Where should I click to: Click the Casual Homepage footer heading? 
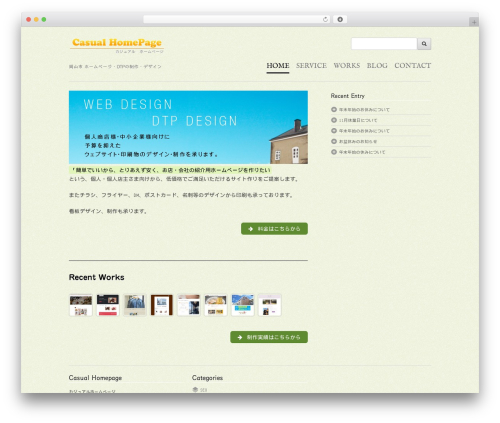95,378
